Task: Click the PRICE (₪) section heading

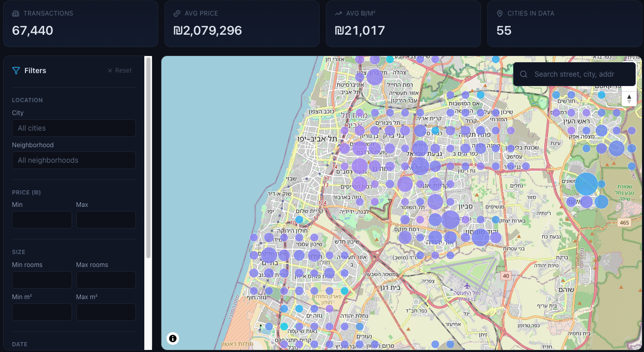Action: pos(26,192)
